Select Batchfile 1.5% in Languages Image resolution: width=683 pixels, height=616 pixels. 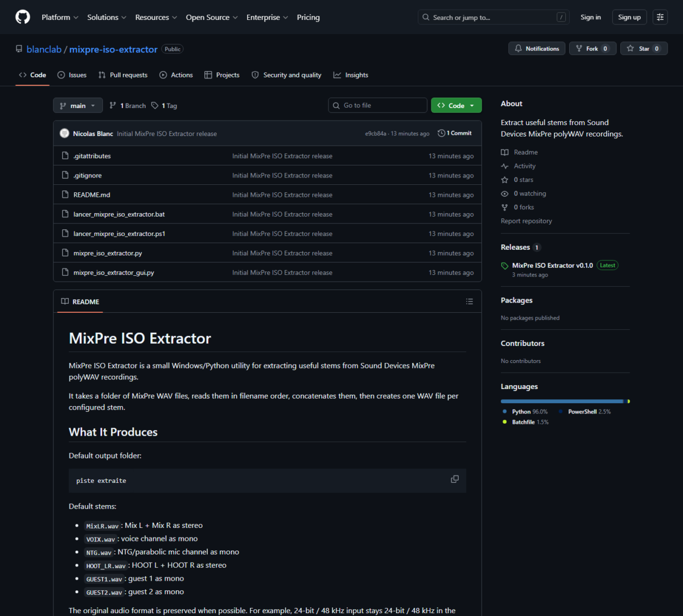525,422
